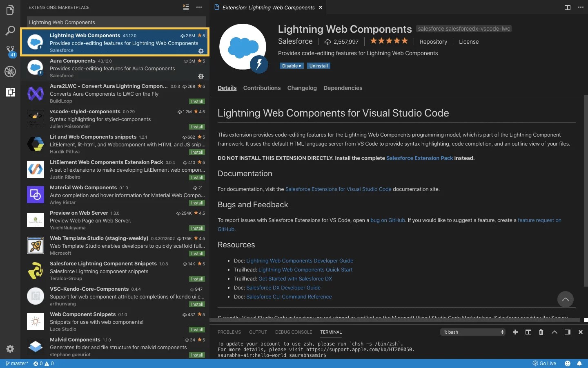Split the editor with the split icon
Screen dimensions: 588x368
click(567, 7)
